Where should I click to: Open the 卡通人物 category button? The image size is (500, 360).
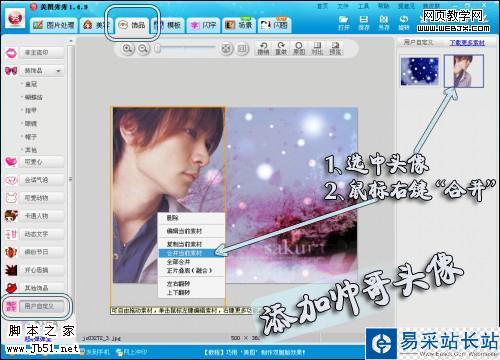tap(42, 216)
